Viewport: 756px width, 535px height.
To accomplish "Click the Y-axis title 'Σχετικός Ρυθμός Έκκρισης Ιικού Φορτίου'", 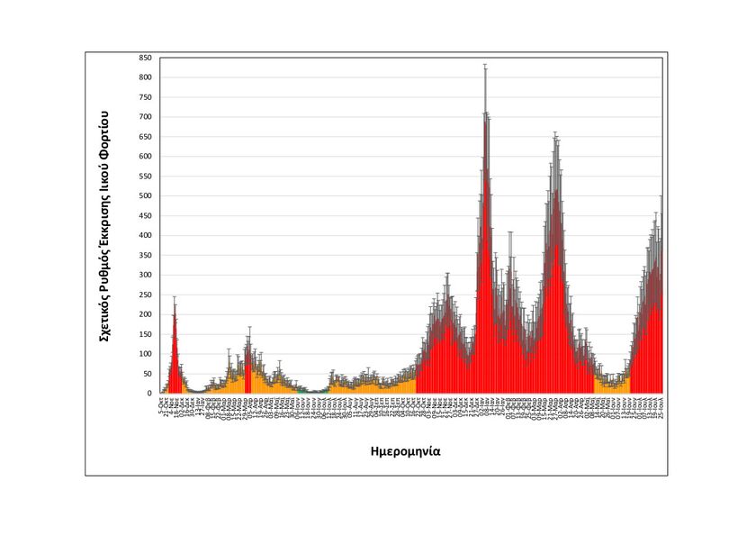I will click(104, 225).
